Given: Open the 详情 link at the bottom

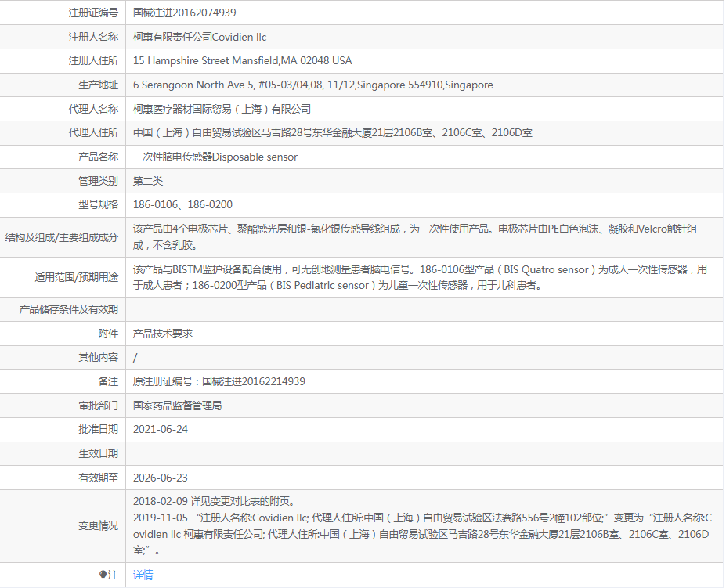Looking at the screenshot, I should click(x=143, y=575).
